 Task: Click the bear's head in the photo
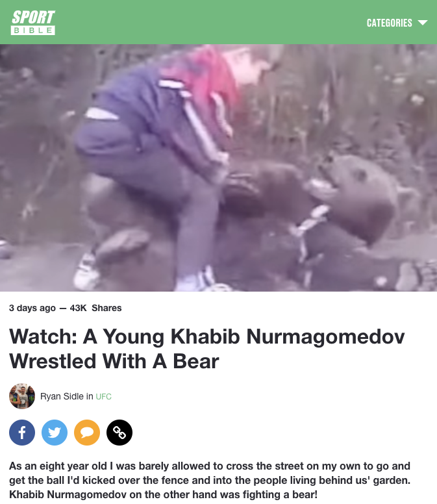tap(353, 193)
